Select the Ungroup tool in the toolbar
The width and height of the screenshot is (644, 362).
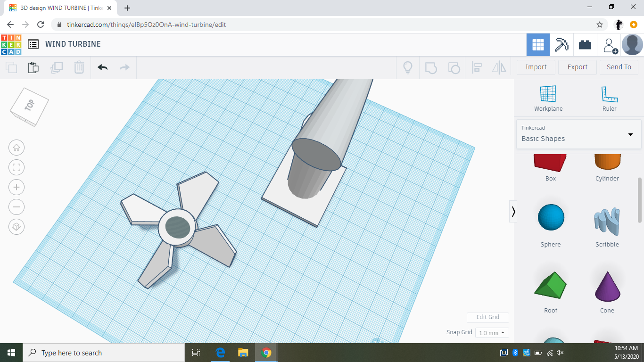[x=454, y=67]
